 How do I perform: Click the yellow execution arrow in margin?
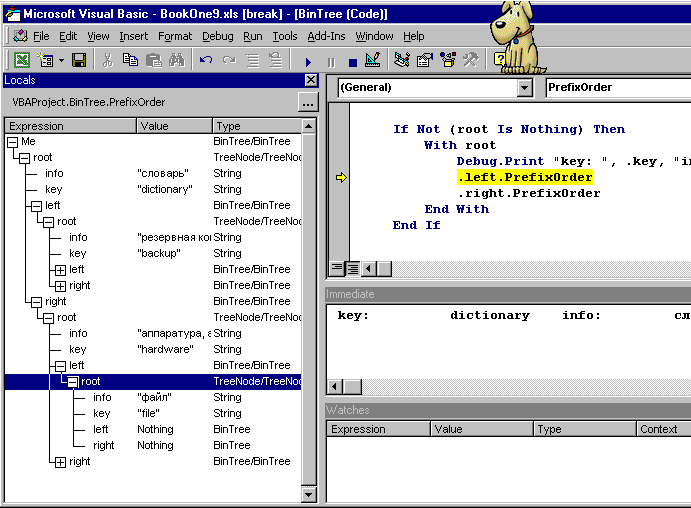pos(341,178)
